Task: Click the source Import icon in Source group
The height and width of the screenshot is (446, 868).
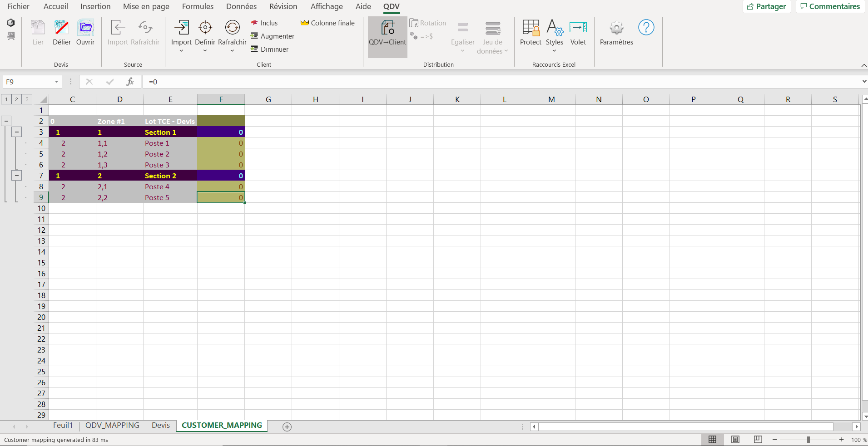Action: (118, 28)
